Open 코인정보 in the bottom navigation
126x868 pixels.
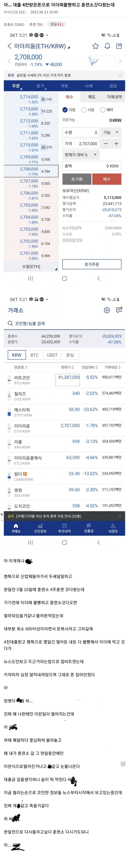40,528
